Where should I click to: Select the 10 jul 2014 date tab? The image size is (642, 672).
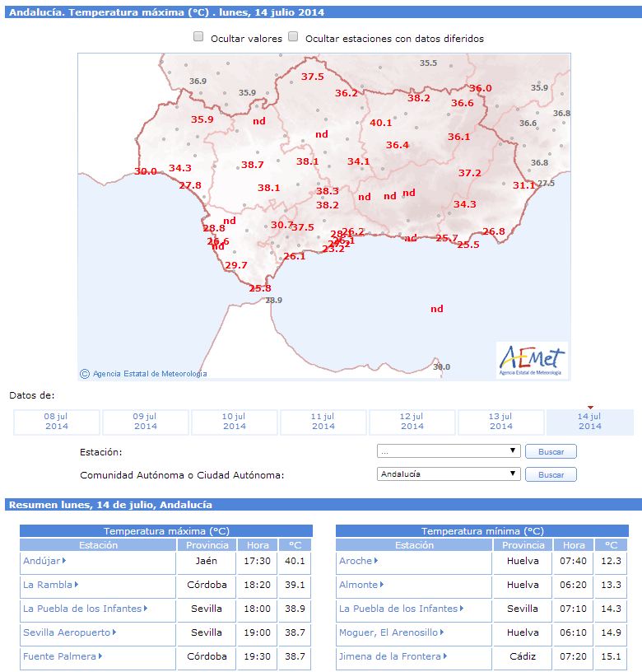point(235,422)
